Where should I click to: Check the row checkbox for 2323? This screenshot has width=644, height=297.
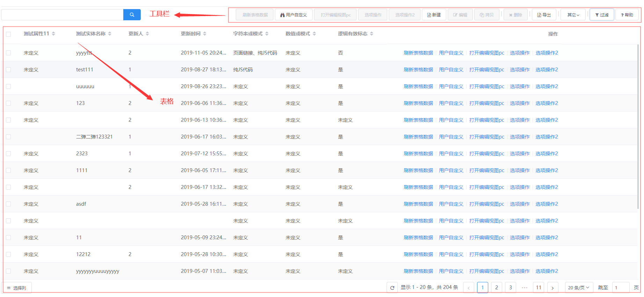click(x=8, y=154)
